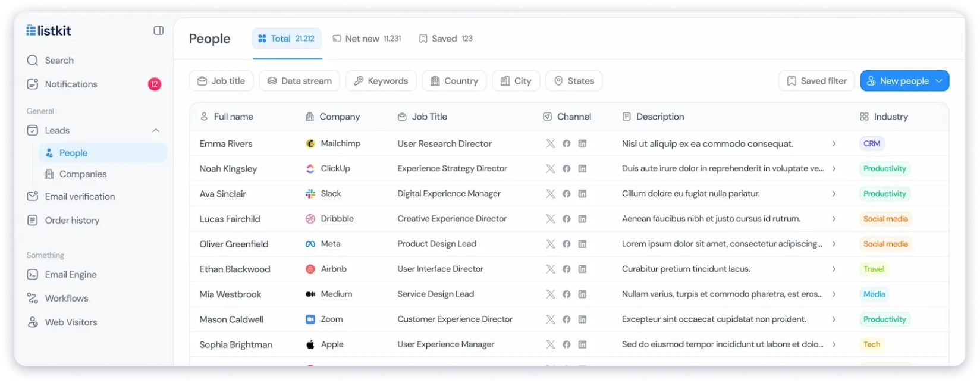980x383 pixels.
Task: Click the Dribbble company logo icon
Action: 310,219
